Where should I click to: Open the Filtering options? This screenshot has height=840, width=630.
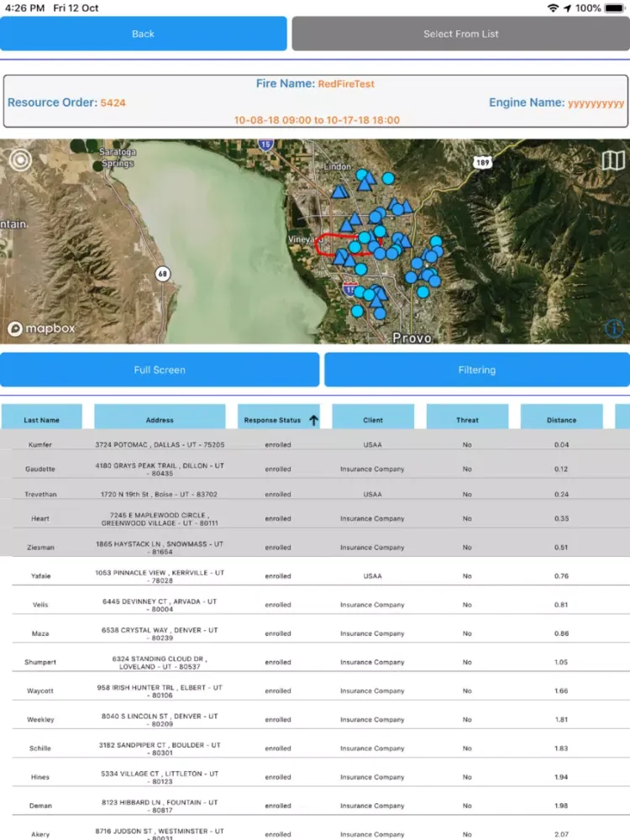point(477,370)
